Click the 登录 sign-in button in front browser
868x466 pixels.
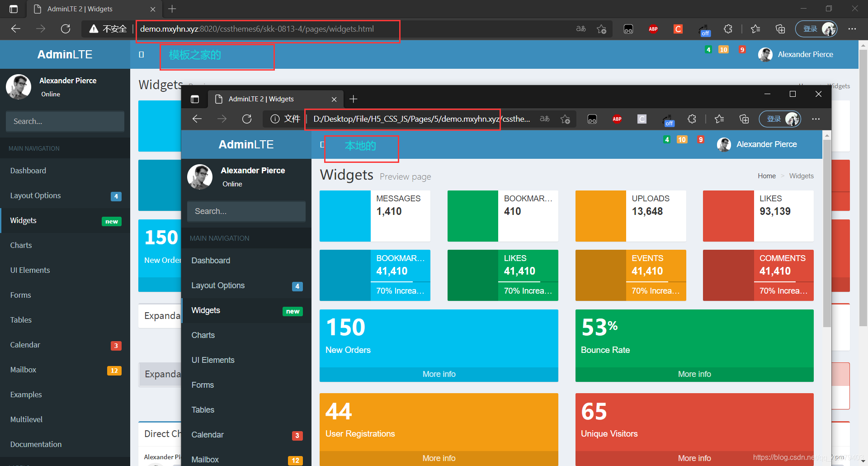[x=780, y=119]
